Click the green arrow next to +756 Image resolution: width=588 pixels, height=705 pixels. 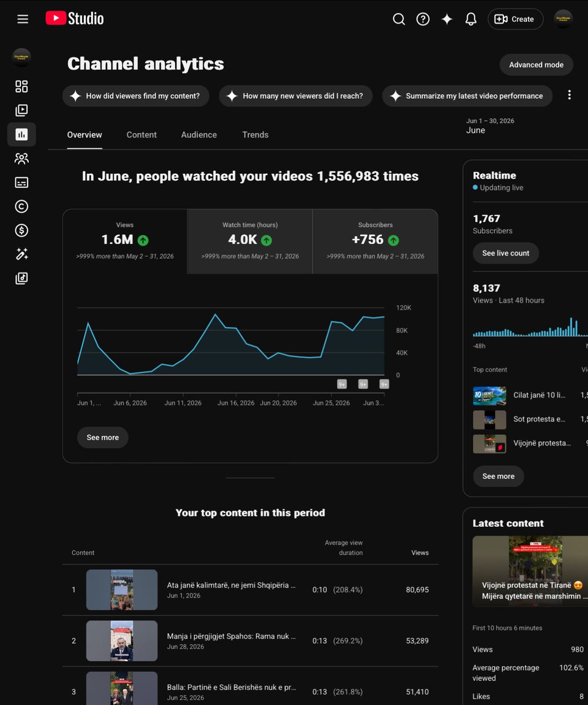pyautogui.click(x=394, y=240)
